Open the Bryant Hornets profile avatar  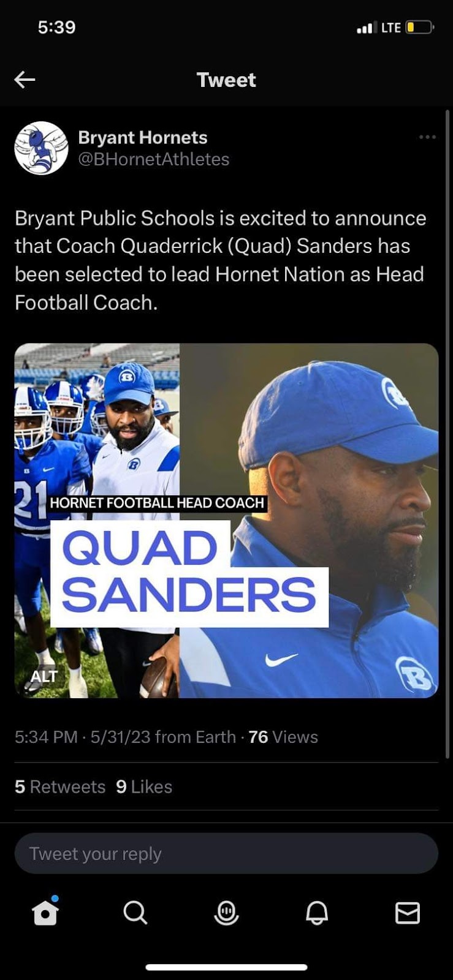pos(41,148)
